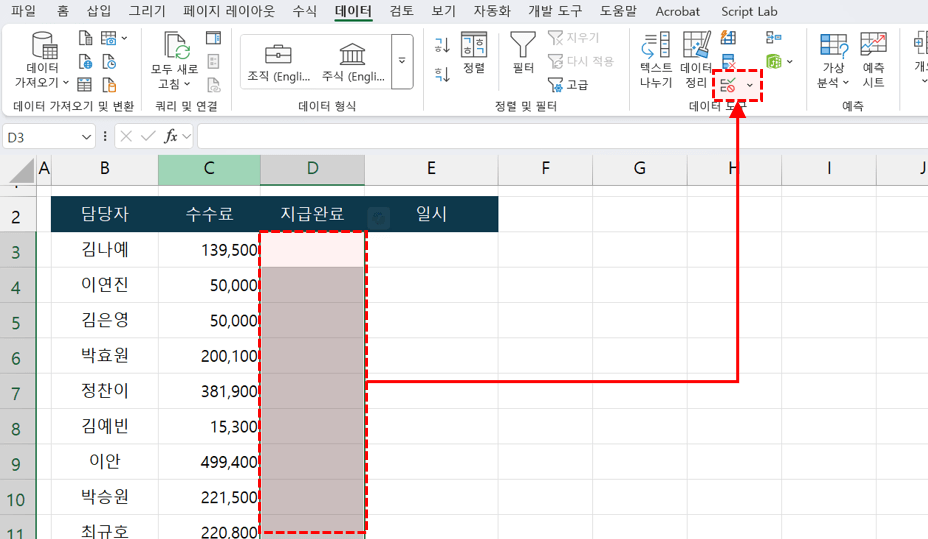Click the Insert Function fx button
Image resolution: width=928 pixels, height=539 pixels.
pyautogui.click(x=171, y=136)
